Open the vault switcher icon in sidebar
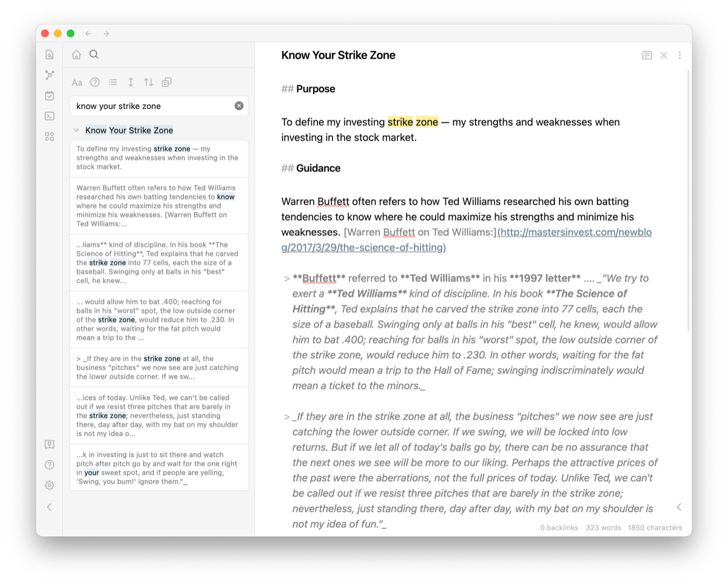 pos(50,445)
